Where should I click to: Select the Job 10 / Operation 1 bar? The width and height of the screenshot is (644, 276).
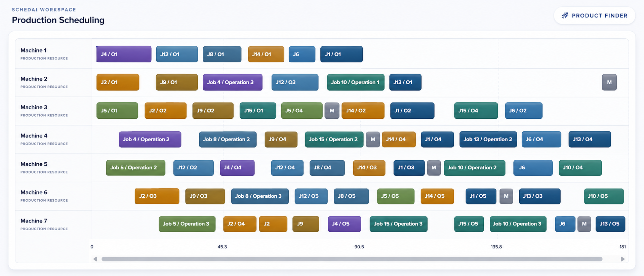pos(356,82)
